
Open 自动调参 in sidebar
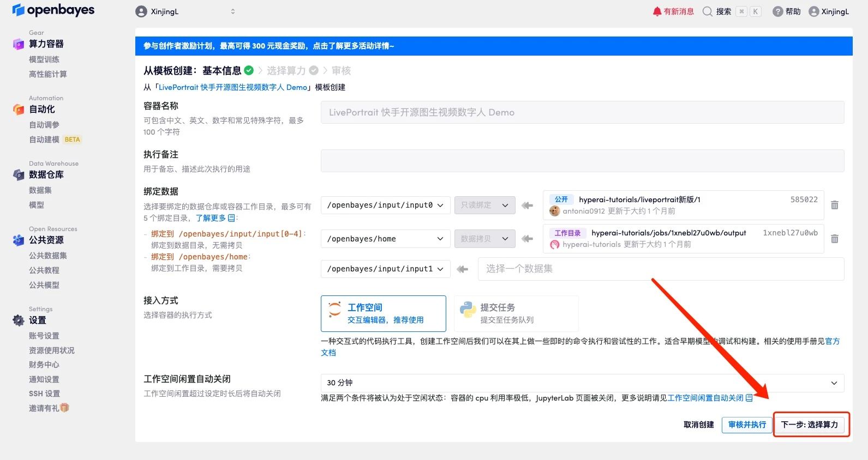(44, 125)
